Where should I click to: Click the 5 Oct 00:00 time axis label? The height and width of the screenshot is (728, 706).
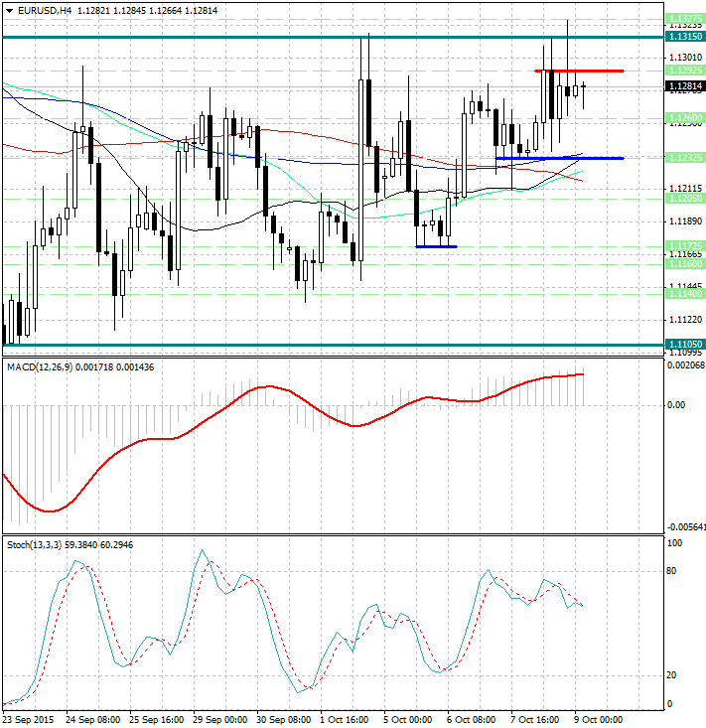[407, 719]
